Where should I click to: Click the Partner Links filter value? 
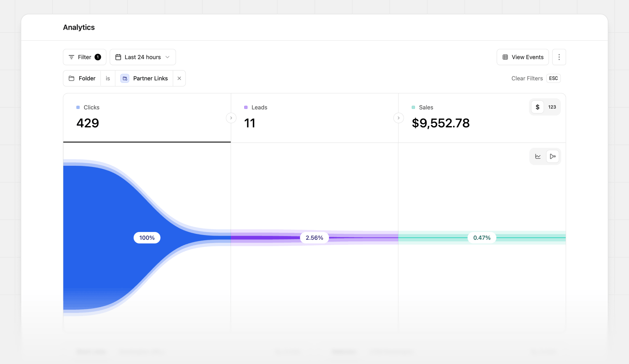144,78
